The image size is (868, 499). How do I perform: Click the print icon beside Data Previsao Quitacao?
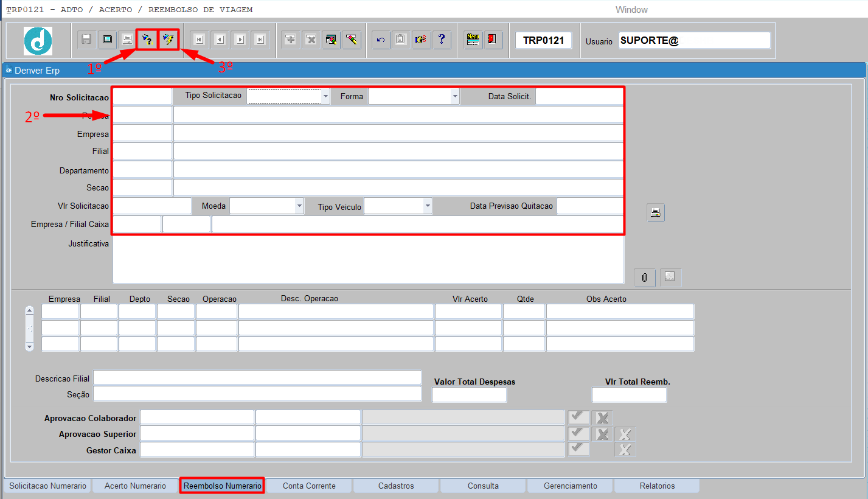pyautogui.click(x=655, y=212)
